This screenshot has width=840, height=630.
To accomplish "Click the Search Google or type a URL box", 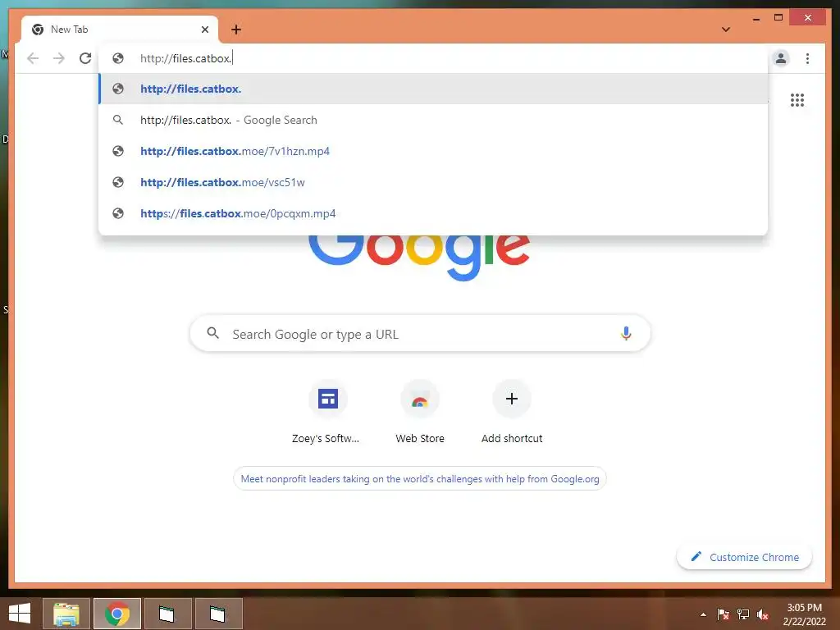I will click(420, 333).
